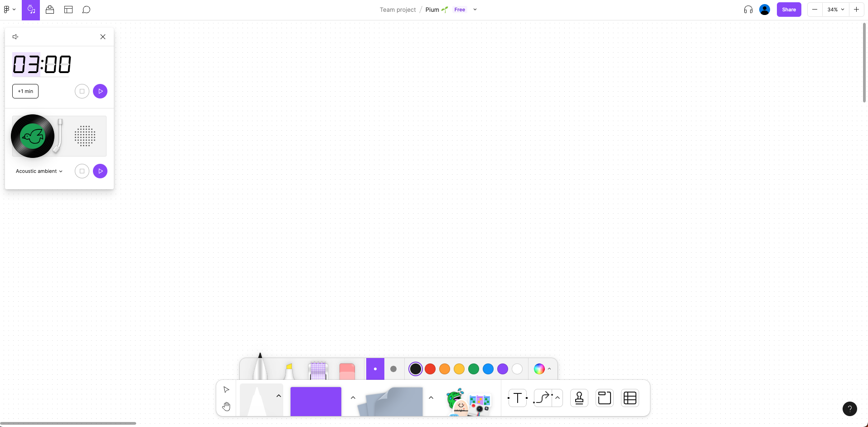Click the Team project breadcrumb
The height and width of the screenshot is (427, 868).
(398, 10)
